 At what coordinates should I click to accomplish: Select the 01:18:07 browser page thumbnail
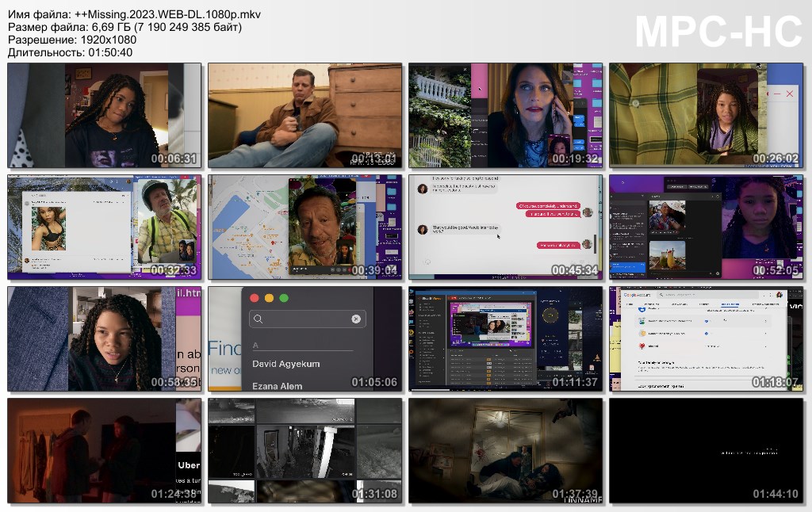(x=707, y=339)
